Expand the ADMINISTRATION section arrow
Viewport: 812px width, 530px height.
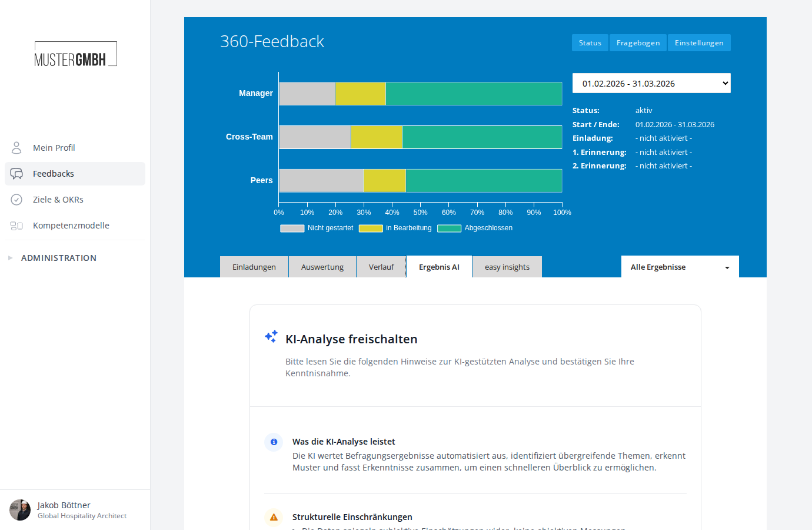[x=10, y=258]
